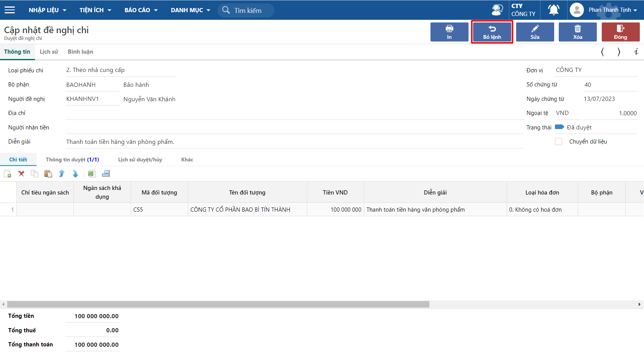Open notifications bell icon
Image resolution: width=644 pixels, height=354 pixels.
553,10
